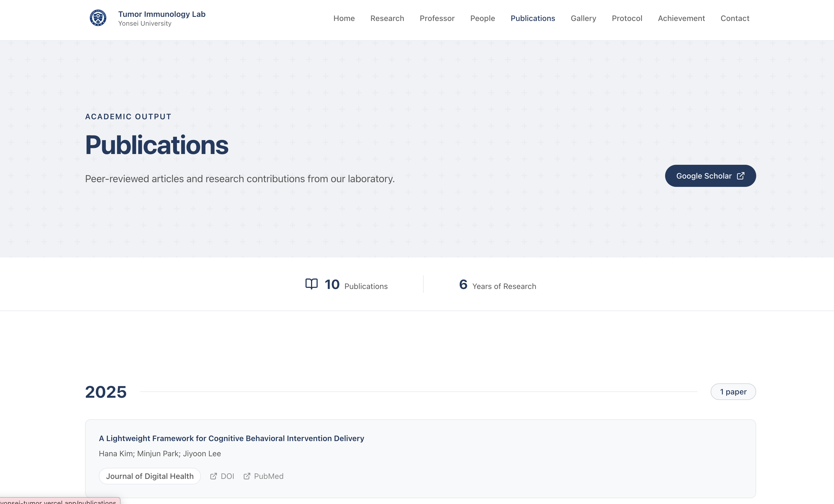
Task: Select the Publications nav tab
Action: pos(532,18)
